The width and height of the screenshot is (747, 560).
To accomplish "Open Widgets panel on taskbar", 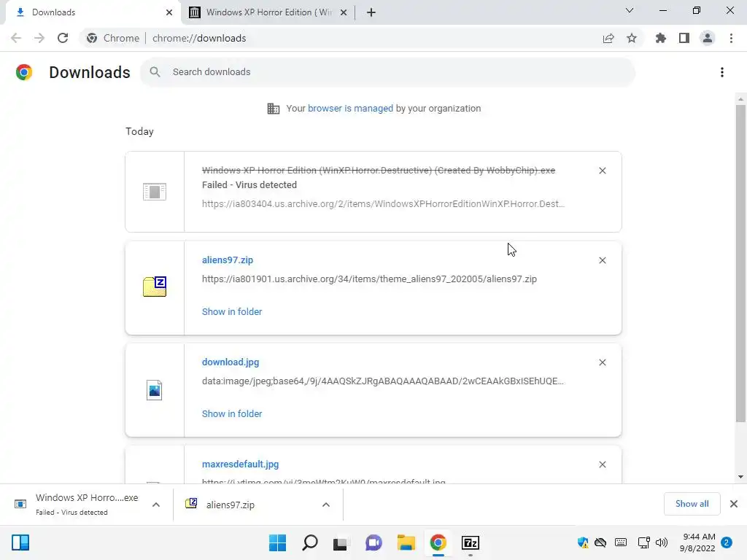I will (x=20, y=542).
